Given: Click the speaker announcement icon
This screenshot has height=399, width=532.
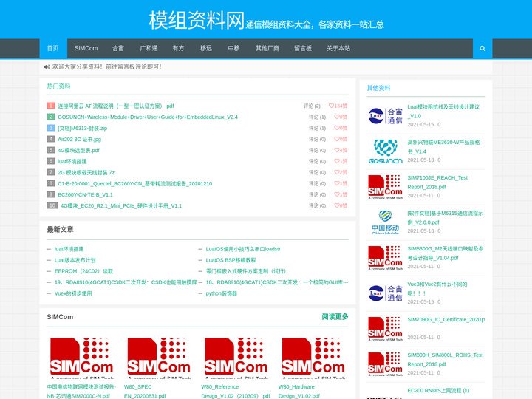Looking at the screenshot, I should point(47,66).
